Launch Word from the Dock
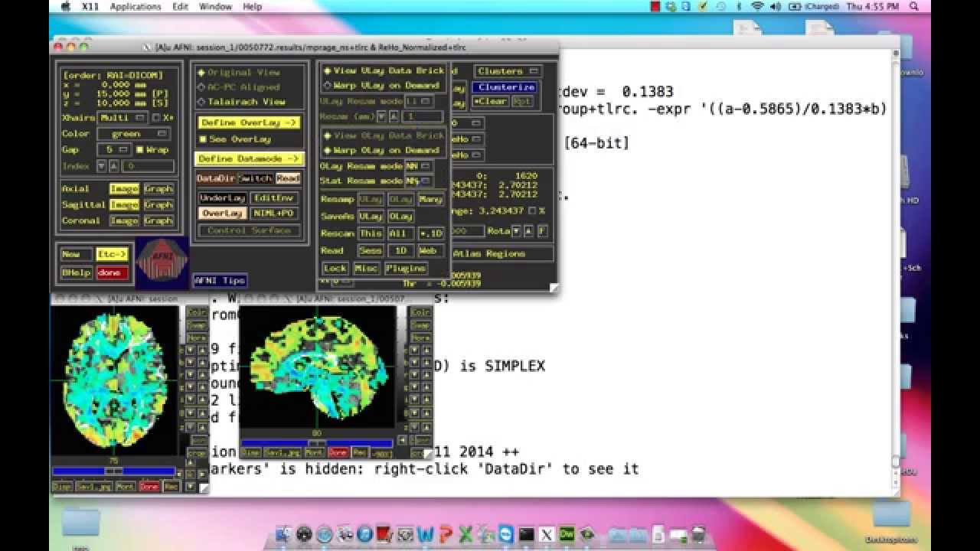Viewport: 980px width, 551px height. [x=425, y=533]
